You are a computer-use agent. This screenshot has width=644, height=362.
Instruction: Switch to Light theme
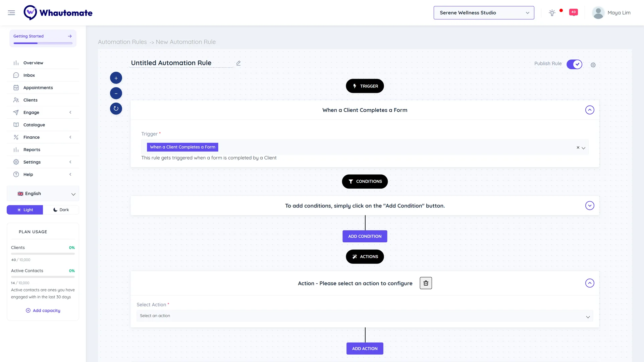pyautogui.click(x=25, y=210)
